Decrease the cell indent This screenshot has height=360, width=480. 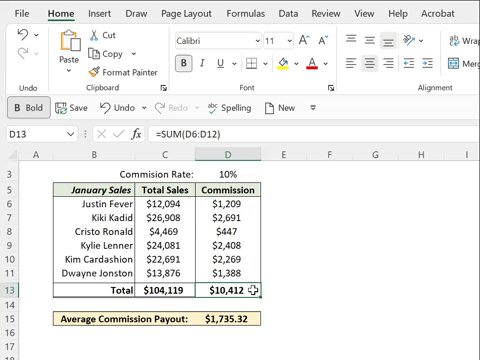(409, 63)
